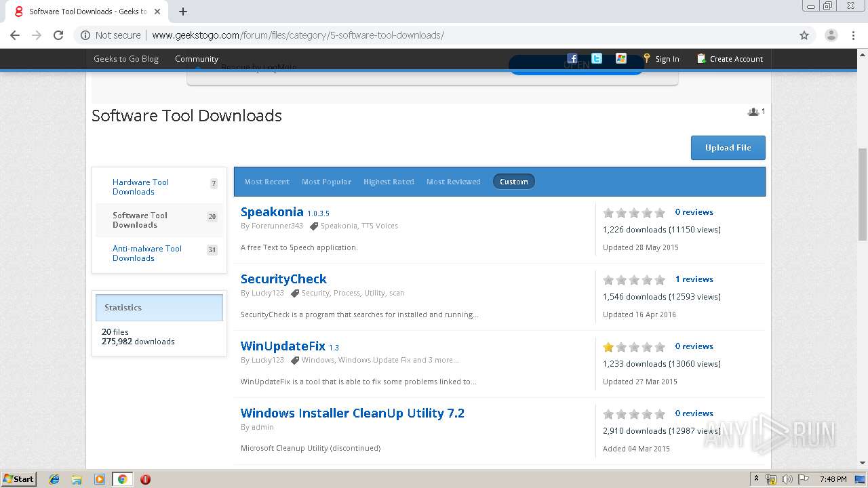Screen dimensions: 868x488
Task: Open Chrome three-dot menu
Action: [x=854, y=35]
